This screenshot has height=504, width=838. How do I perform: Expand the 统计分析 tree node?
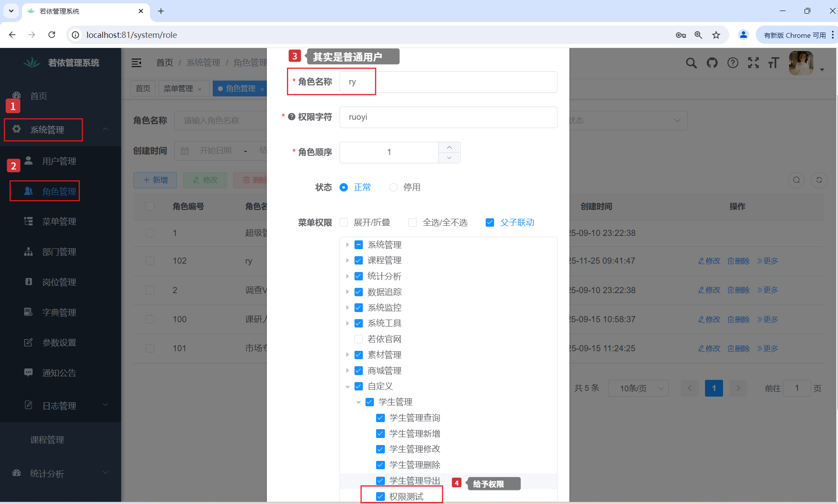(x=347, y=276)
